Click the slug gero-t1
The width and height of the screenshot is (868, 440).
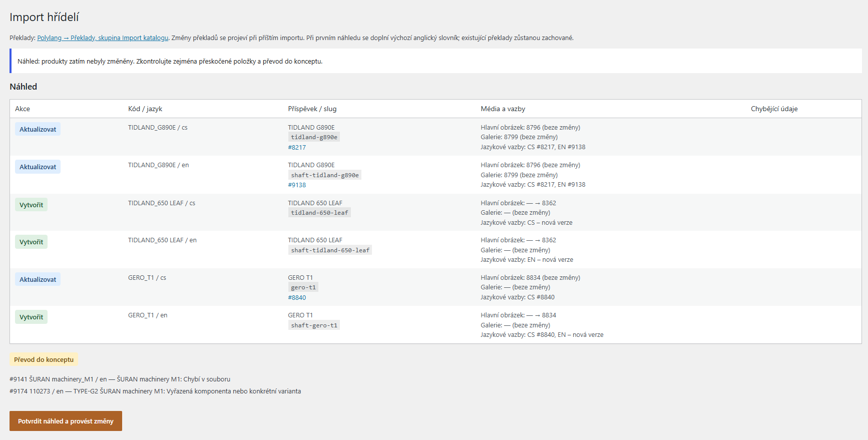pyautogui.click(x=303, y=287)
